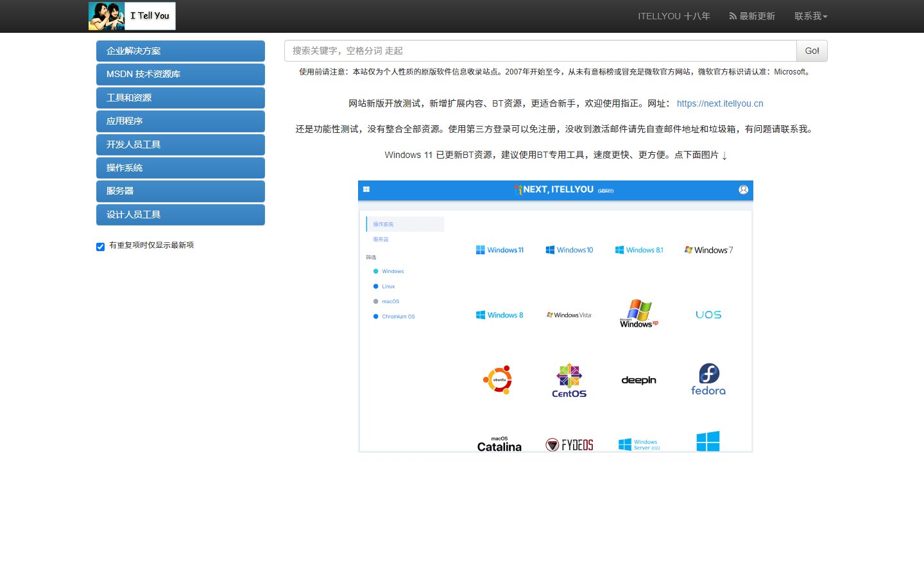
Task: Select the CentOS logo
Action: click(569, 380)
